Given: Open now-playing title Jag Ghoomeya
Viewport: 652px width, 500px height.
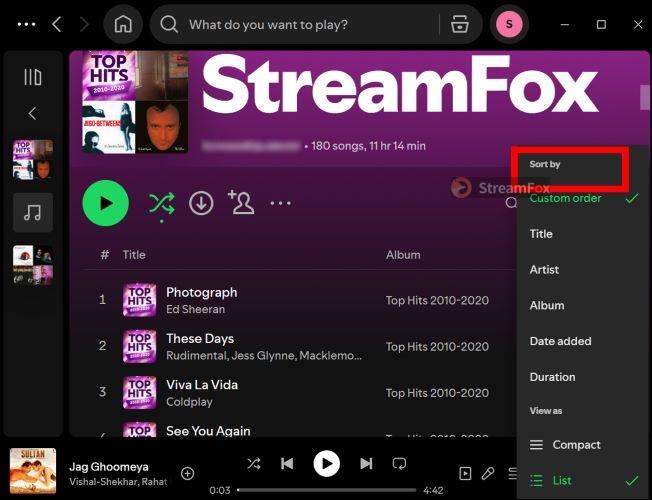Looking at the screenshot, I should coord(109,467).
